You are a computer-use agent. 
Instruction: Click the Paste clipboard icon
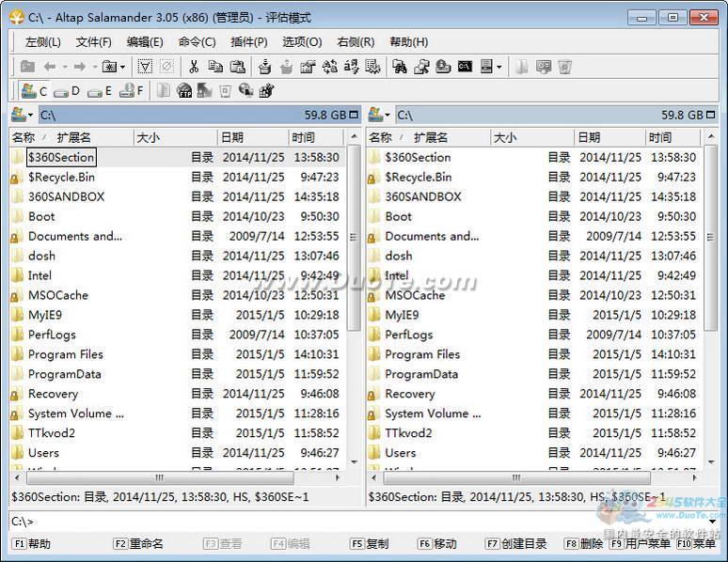[237, 67]
